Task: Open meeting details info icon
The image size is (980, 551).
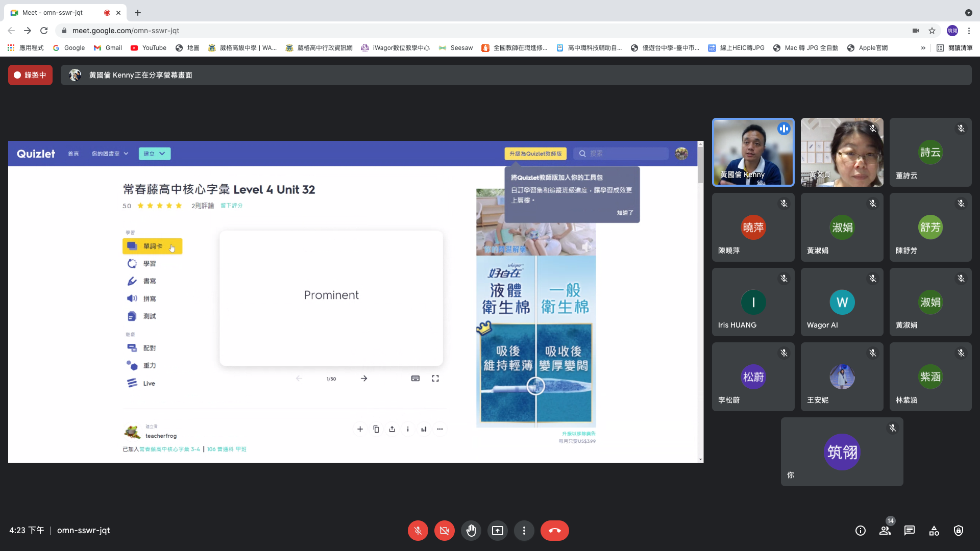Action: [x=861, y=531]
